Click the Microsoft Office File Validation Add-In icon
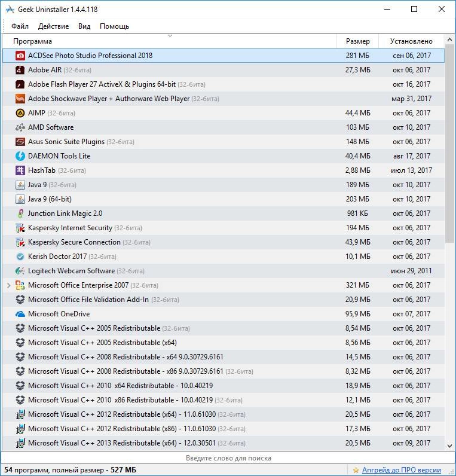Viewport: 456px width, 476px height. click(x=20, y=300)
